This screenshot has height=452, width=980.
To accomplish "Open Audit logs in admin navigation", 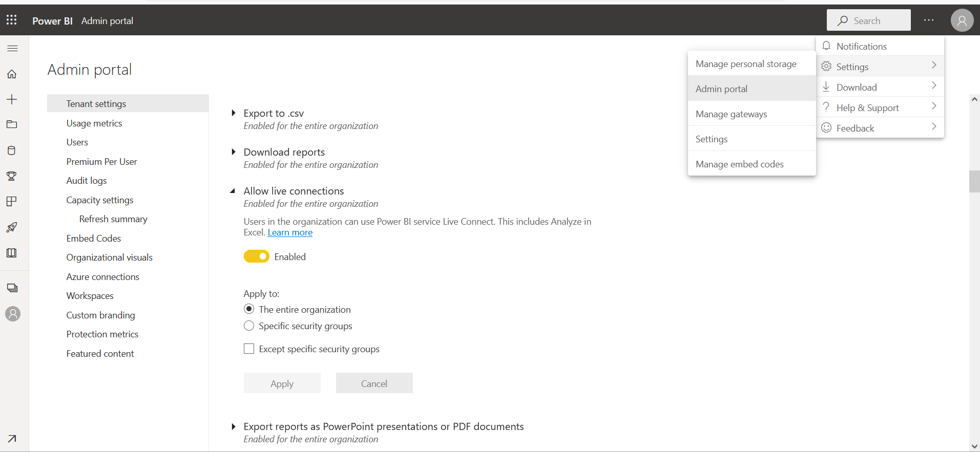I will (87, 180).
